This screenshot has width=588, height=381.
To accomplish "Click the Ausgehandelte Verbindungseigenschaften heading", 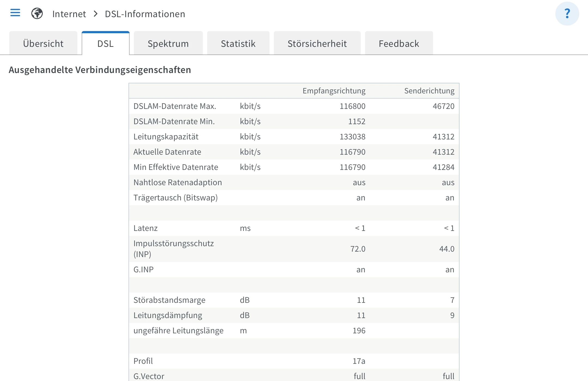I will [100, 70].
